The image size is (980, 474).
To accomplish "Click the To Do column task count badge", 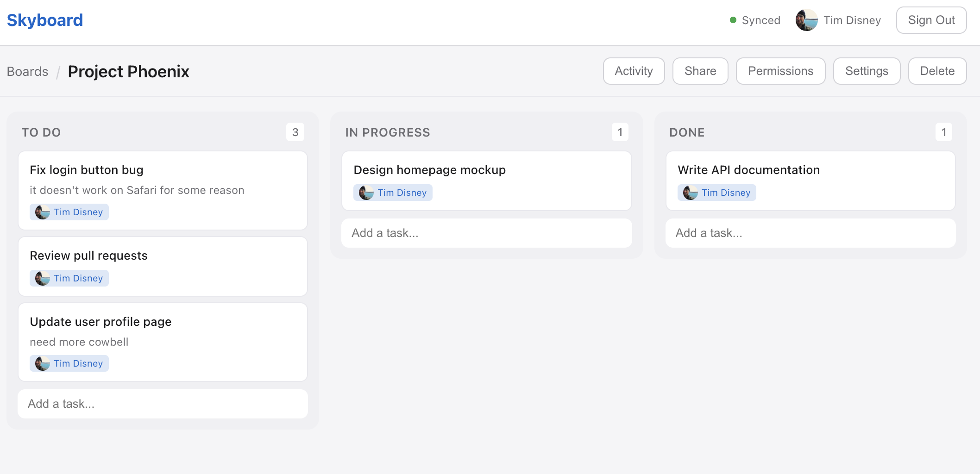I will click(x=295, y=132).
